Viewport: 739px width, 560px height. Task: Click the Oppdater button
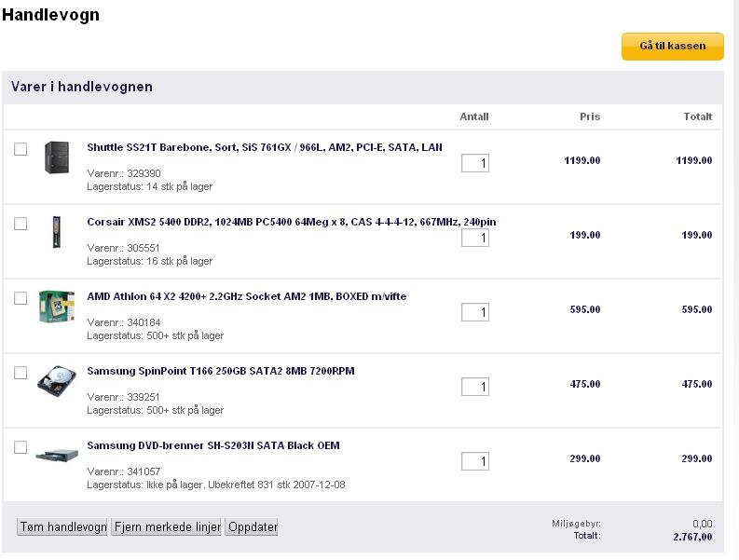pyautogui.click(x=253, y=526)
